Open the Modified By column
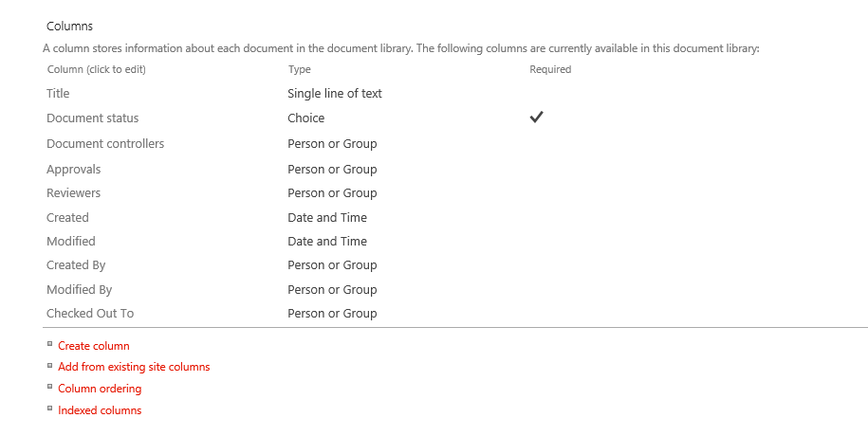 point(79,290)
